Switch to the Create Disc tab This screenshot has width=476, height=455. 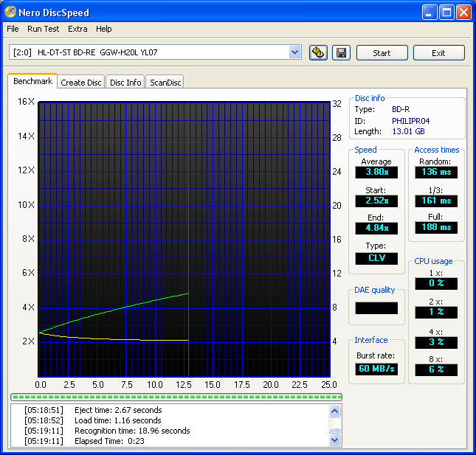point(80,82)
